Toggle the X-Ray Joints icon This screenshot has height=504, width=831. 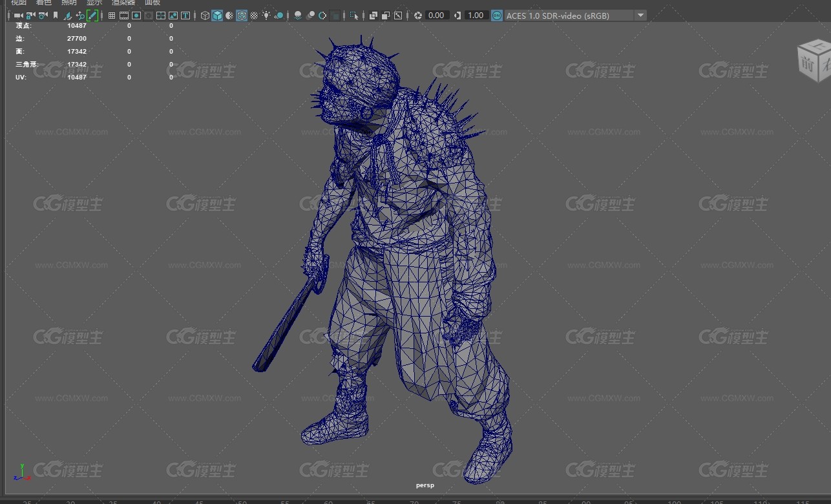pos(399,15)
